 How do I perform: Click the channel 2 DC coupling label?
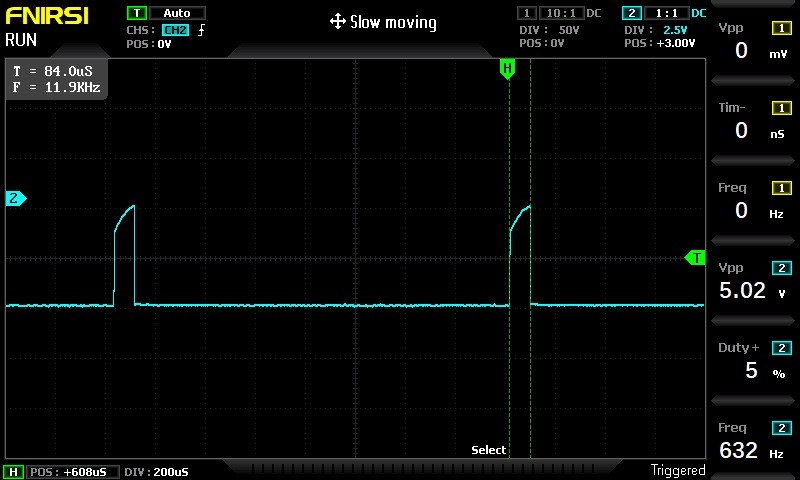pos(698,13)
